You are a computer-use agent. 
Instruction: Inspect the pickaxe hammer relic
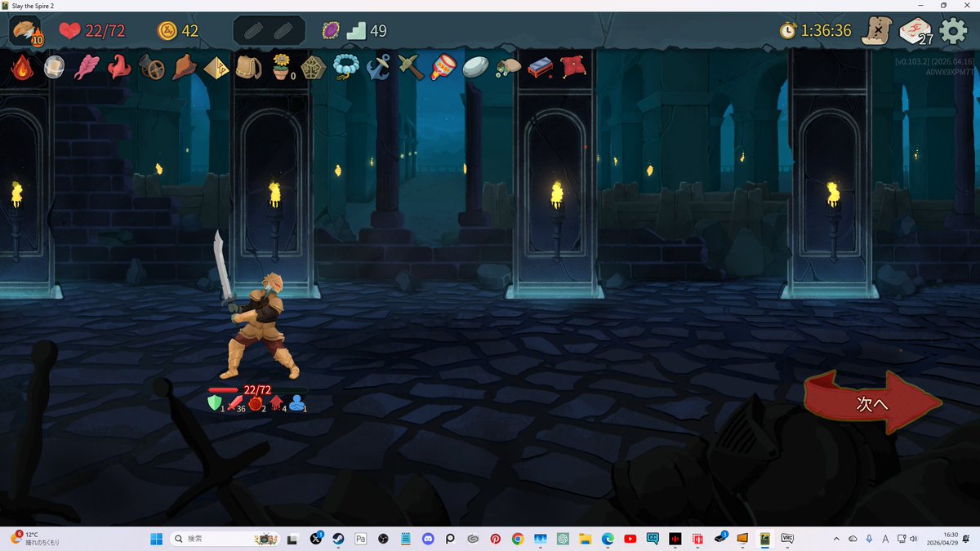[410, 67]
